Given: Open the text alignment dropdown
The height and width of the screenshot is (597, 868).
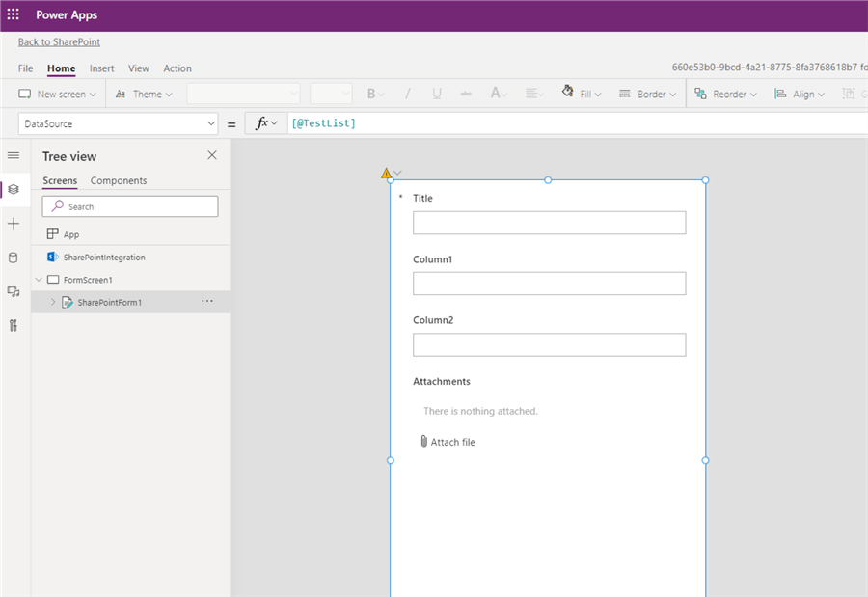Looking at the screenshot, I should pos(533,94).
